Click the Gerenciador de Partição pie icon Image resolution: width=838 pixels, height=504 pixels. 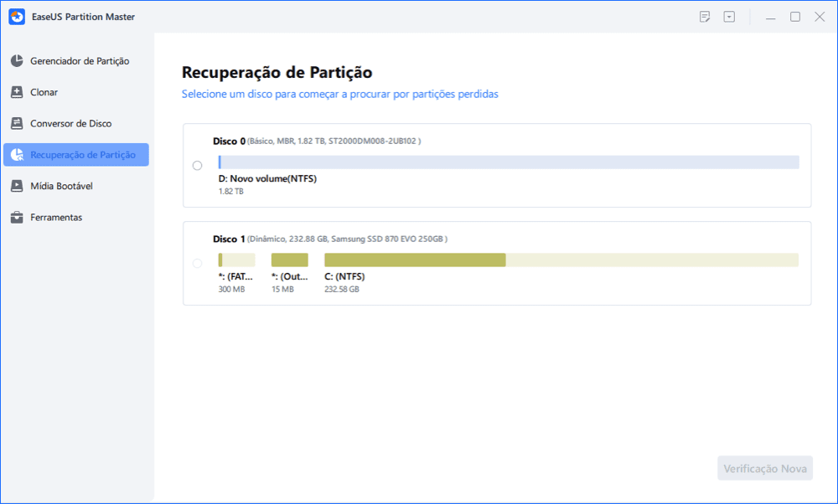coord(17,61)
